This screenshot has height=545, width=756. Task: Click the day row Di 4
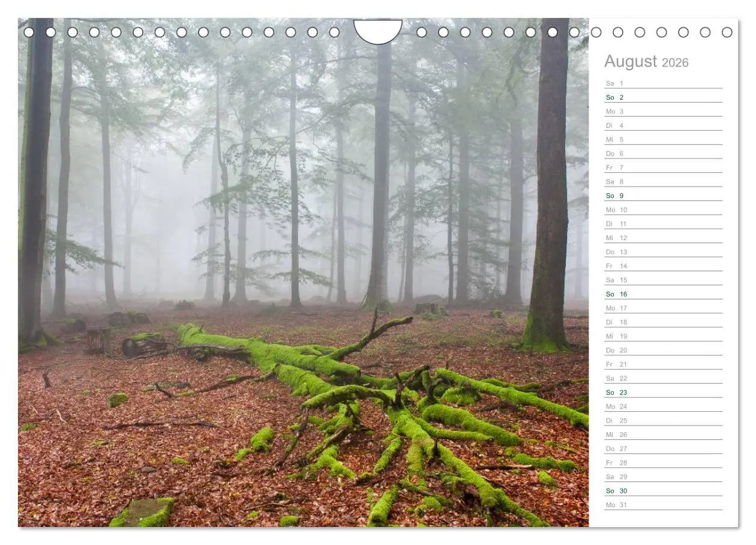click(663, 125)
